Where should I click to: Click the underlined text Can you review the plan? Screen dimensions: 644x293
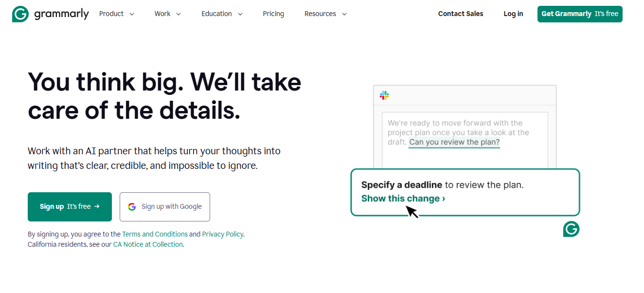(453, 142)
